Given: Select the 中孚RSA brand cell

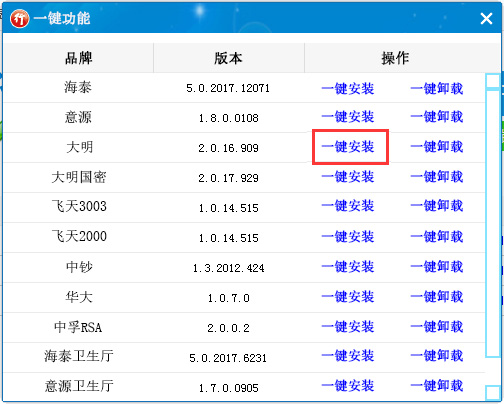Looking at the screenshot, I should [78, 327].
